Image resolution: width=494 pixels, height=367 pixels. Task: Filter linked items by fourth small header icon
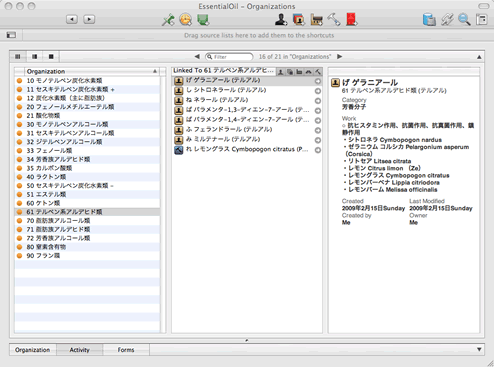point(309,72)
